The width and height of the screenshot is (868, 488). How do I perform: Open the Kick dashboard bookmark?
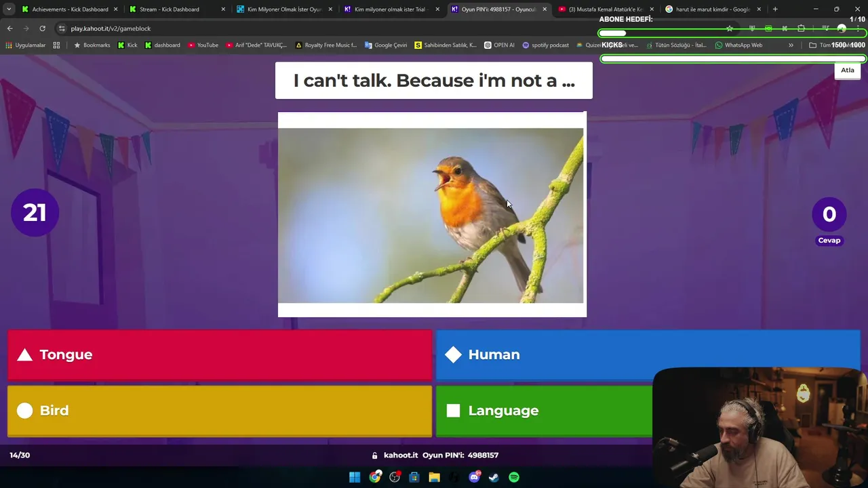(x=163, y=45)
